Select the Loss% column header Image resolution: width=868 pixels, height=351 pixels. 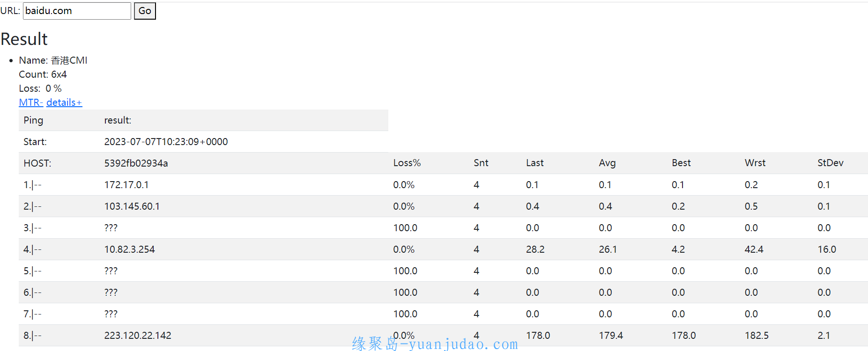pos(407,163)
